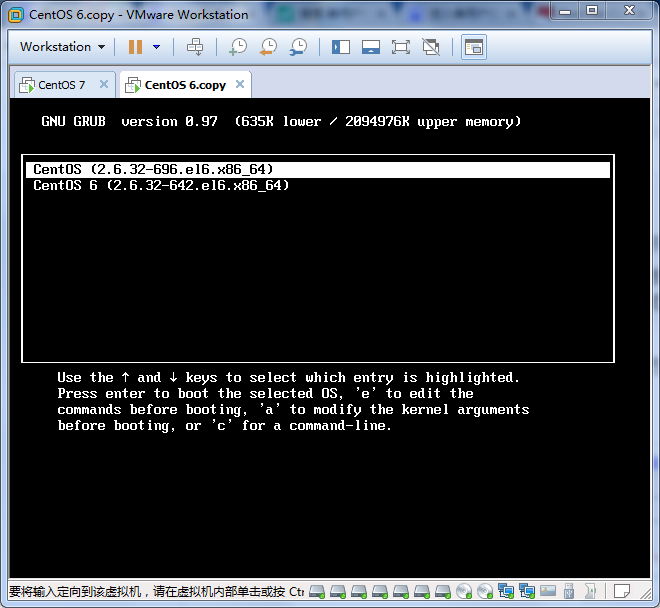Click the USB controller status icon
660x608 pixels.
[x=569, y=592]
